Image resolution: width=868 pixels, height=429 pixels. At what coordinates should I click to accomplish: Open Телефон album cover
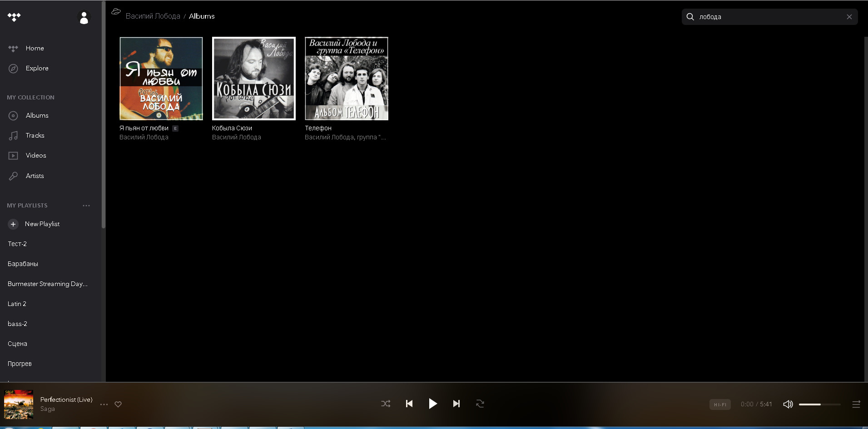pyautogui.click(x=347, y=79)
